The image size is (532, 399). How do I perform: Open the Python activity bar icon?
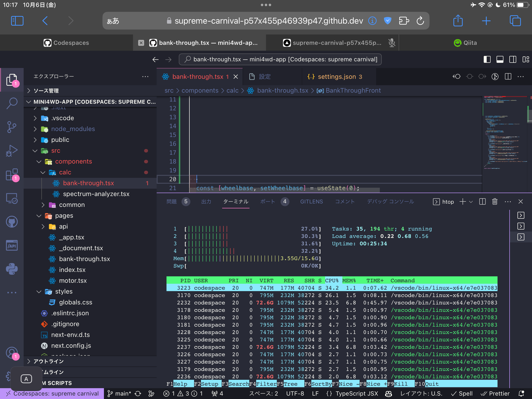[x=12, y=269]
